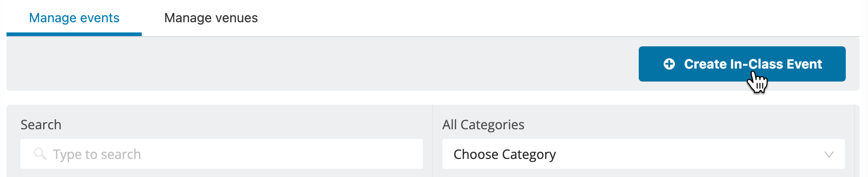
Task: Expand category list via the down arrow
Action: 829,154
